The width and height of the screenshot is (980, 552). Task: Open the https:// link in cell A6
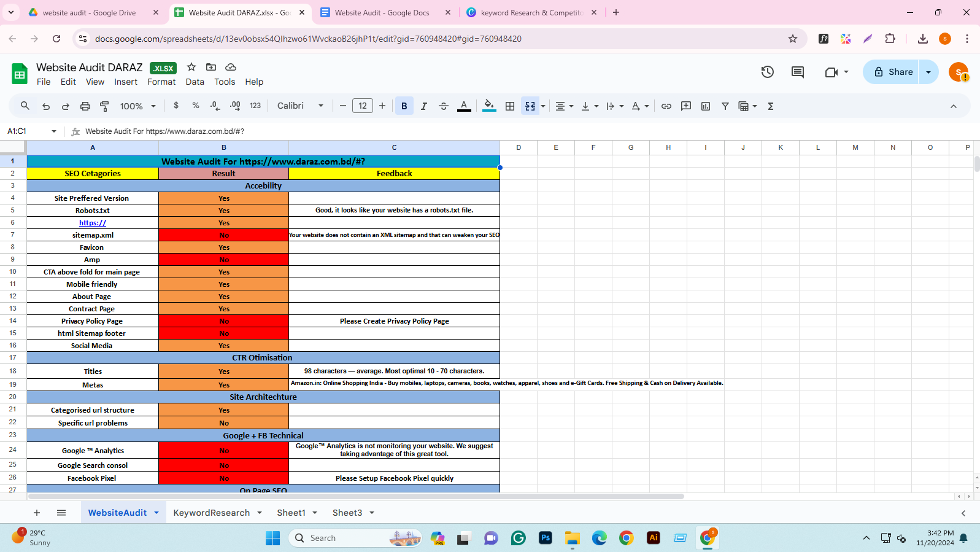[93, 223]
